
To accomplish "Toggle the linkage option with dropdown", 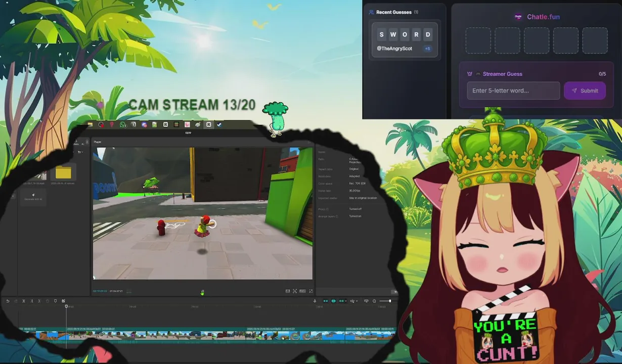I will (342, 301).
